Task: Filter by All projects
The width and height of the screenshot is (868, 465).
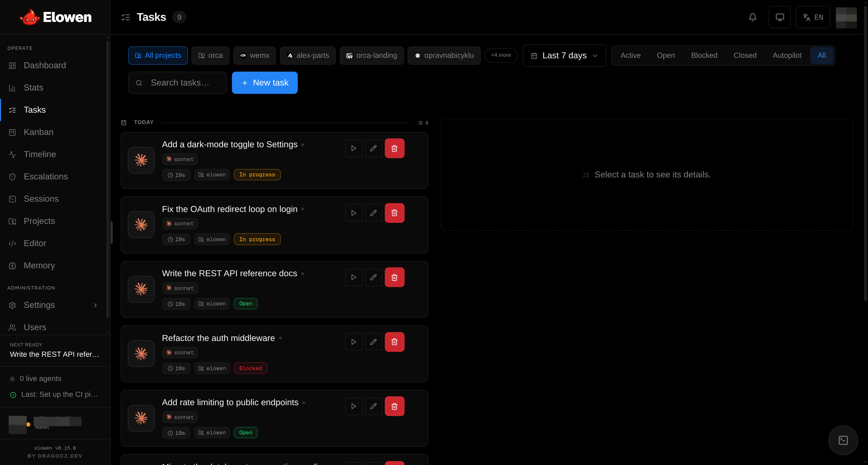Action: pos(158,56)
